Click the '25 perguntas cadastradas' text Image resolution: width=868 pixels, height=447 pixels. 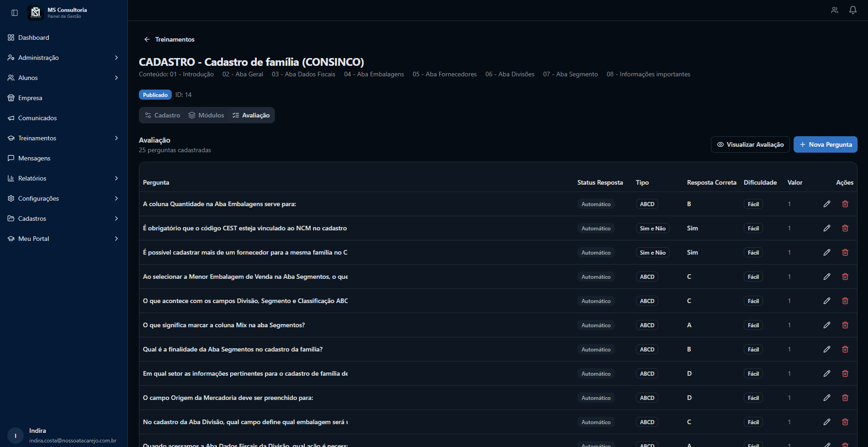click(175, 150)
